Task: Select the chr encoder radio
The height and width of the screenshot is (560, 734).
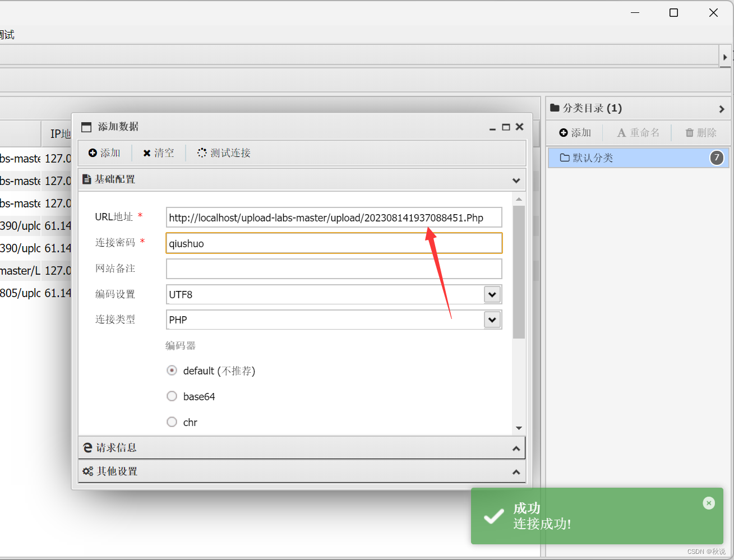Action: 172,422
